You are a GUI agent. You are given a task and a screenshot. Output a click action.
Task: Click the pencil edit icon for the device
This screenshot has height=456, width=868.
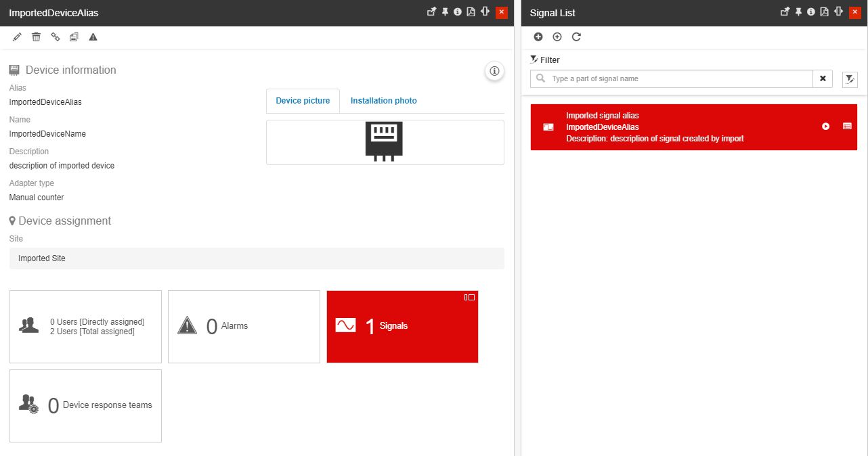[18, 37]
